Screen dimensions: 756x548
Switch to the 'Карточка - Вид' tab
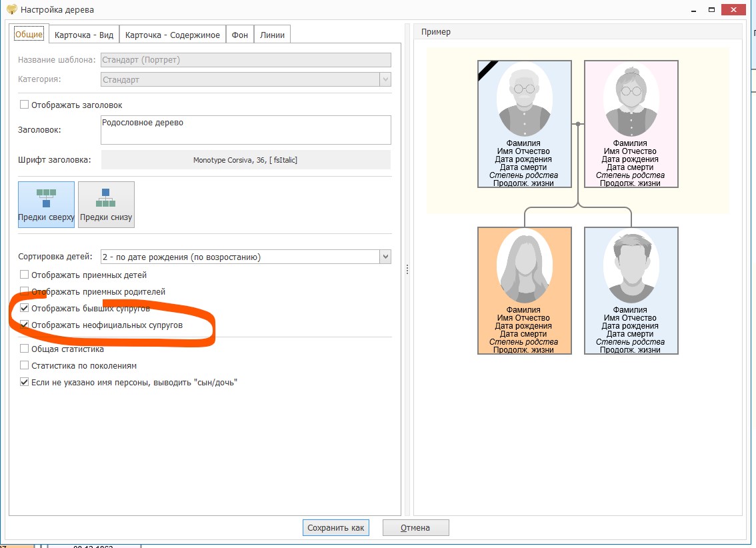coord(84,35)
